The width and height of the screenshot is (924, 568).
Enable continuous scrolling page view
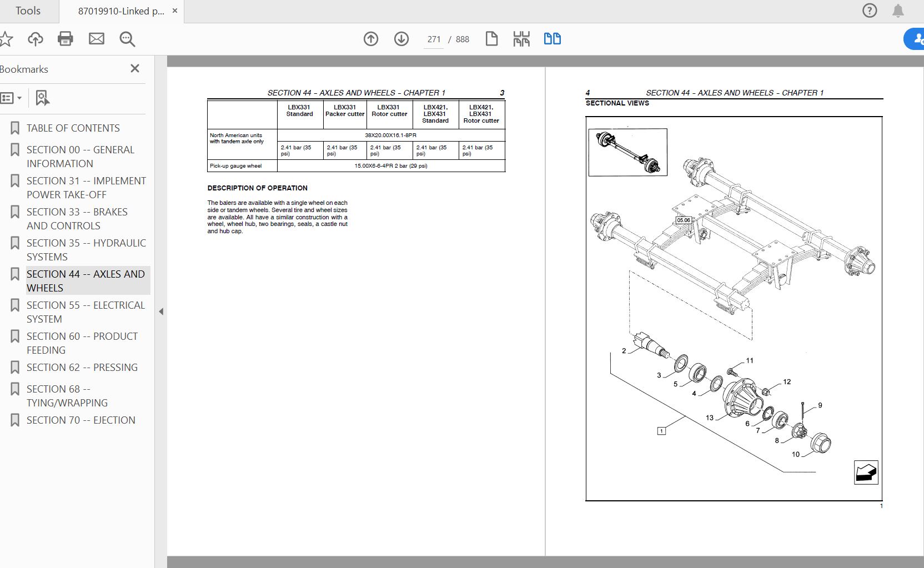click(x=521, y=39)
